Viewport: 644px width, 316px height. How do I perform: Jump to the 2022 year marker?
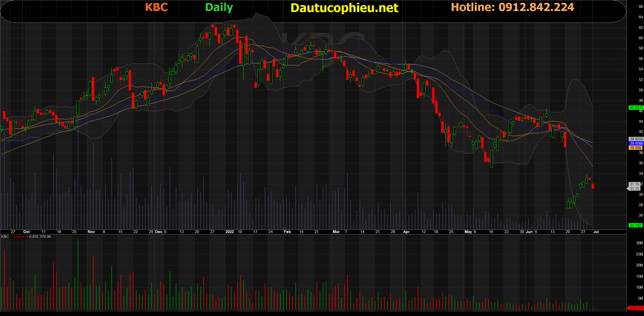click(x=229, y=232)
